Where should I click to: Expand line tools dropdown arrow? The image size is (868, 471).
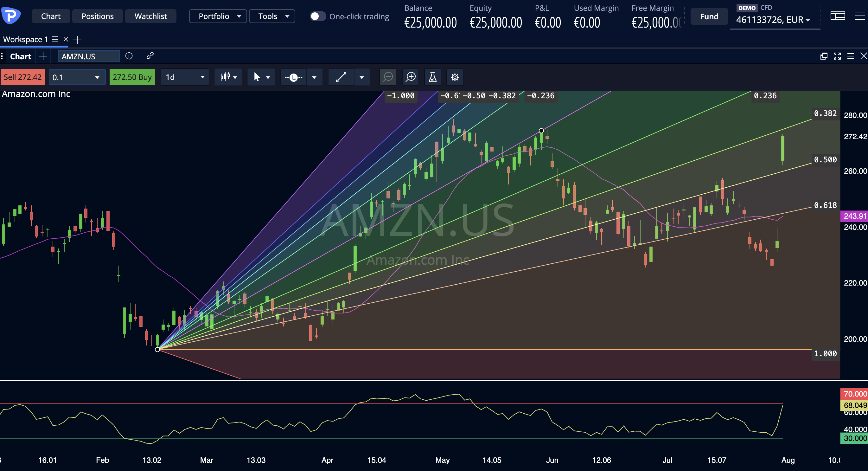(314, 77)
